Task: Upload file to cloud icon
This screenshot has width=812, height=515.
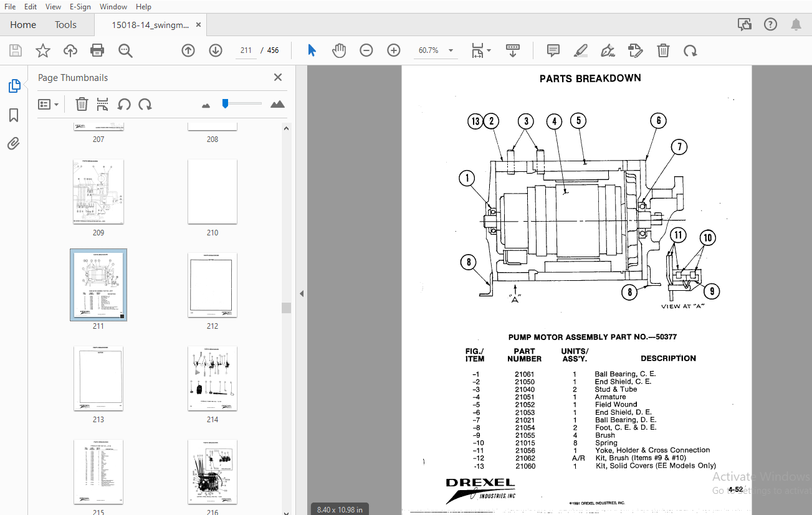Action: pos(70,50)
